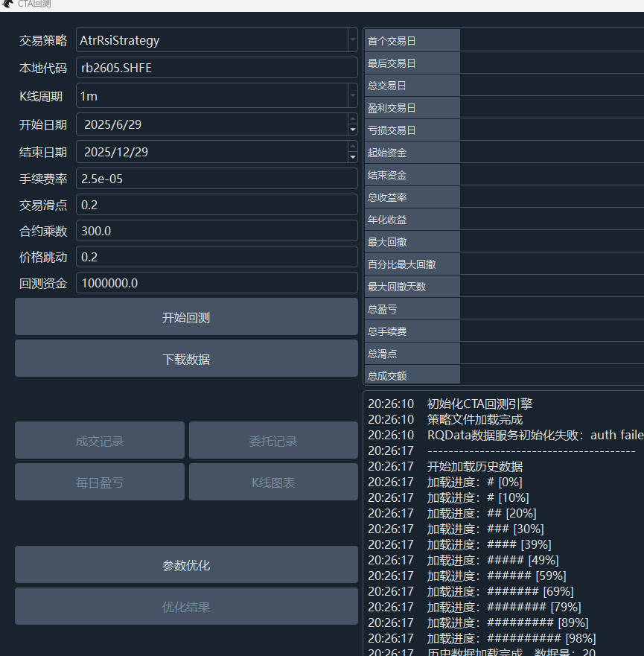Viewport: 644px width, 656px height.
Task: Increase 结束日期 with the up arrow
Action: [x=352, y=146]
